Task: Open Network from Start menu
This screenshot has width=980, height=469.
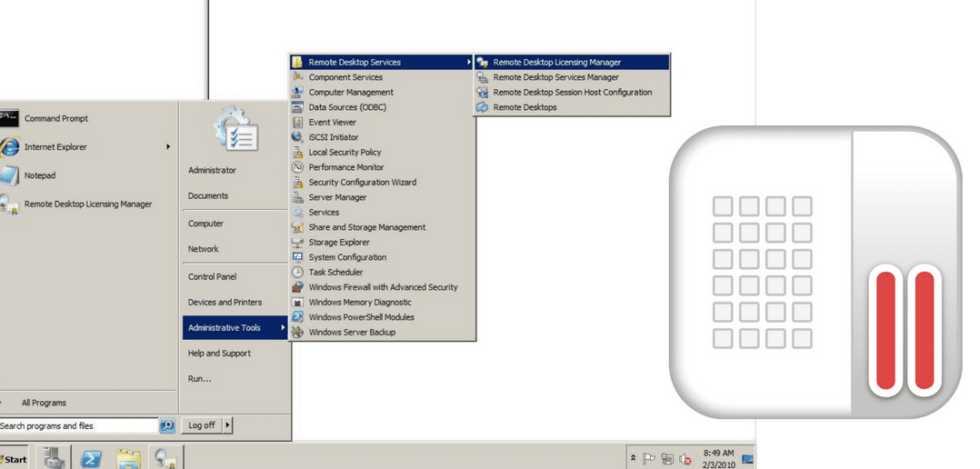Action: click(x=203, y=248)
